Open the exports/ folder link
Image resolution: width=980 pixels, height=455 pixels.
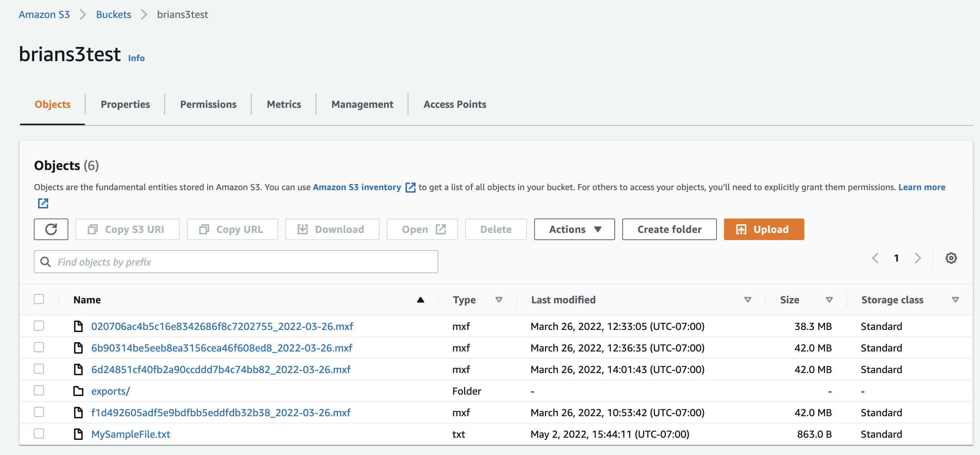point(110,391)
